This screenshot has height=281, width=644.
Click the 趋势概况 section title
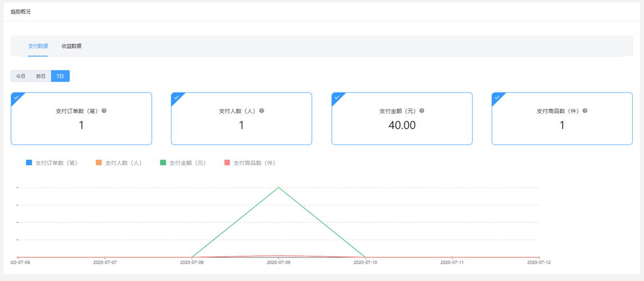click(x=21, y=11)
